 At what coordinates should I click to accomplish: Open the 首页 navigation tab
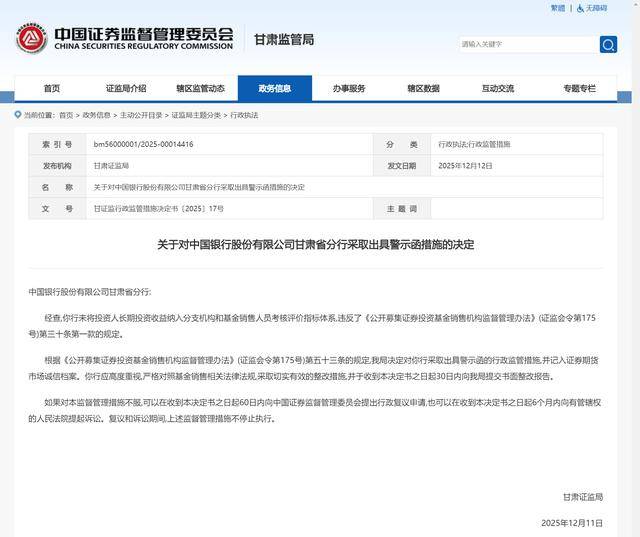52,89
